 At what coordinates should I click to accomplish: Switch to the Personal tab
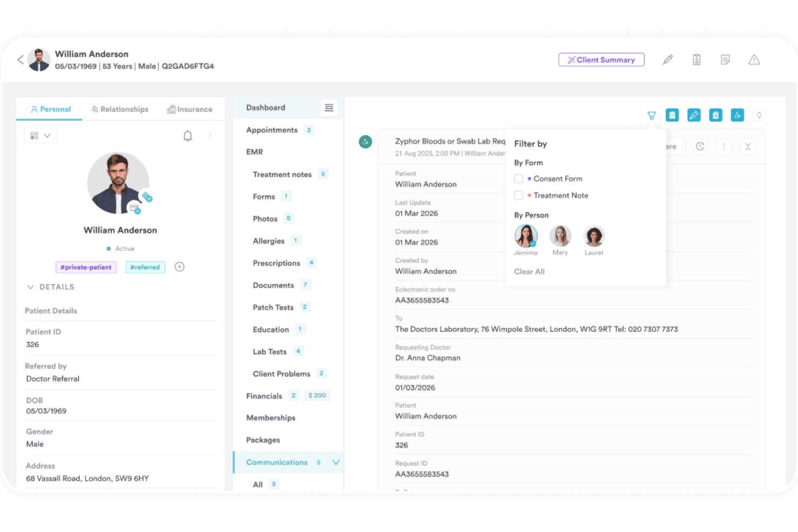click(x=50, y=109)
